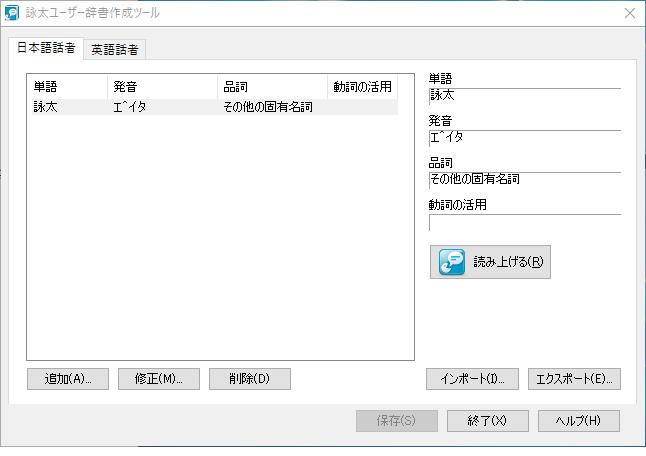646x456 pixels.
Task: Click the 単語 field showing 詠太
Action: (524, 97)
